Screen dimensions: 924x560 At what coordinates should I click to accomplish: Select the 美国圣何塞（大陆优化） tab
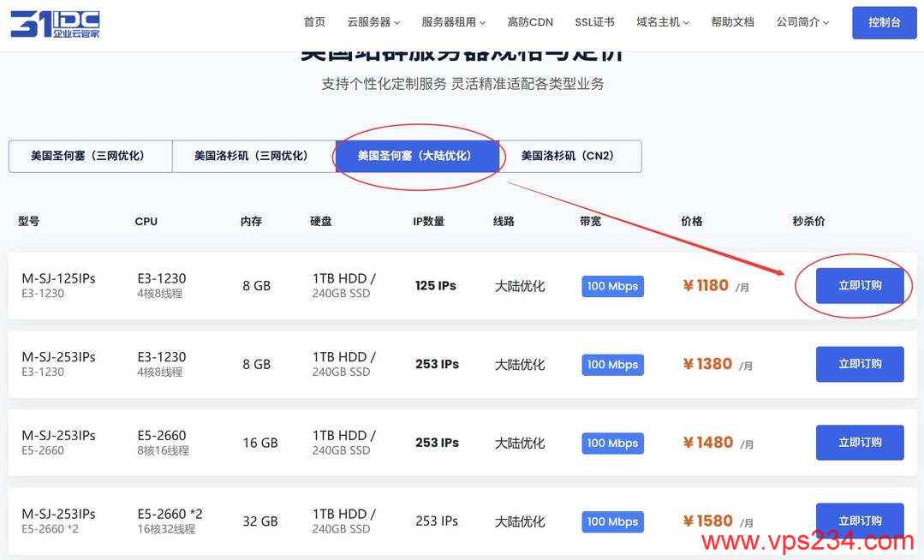(x=416, y=156)
